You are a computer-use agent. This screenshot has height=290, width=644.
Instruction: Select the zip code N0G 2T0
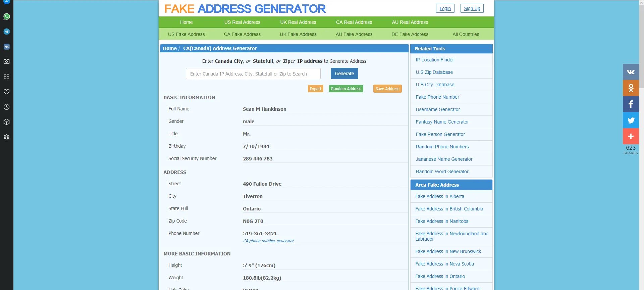click(x=253, y=221)
